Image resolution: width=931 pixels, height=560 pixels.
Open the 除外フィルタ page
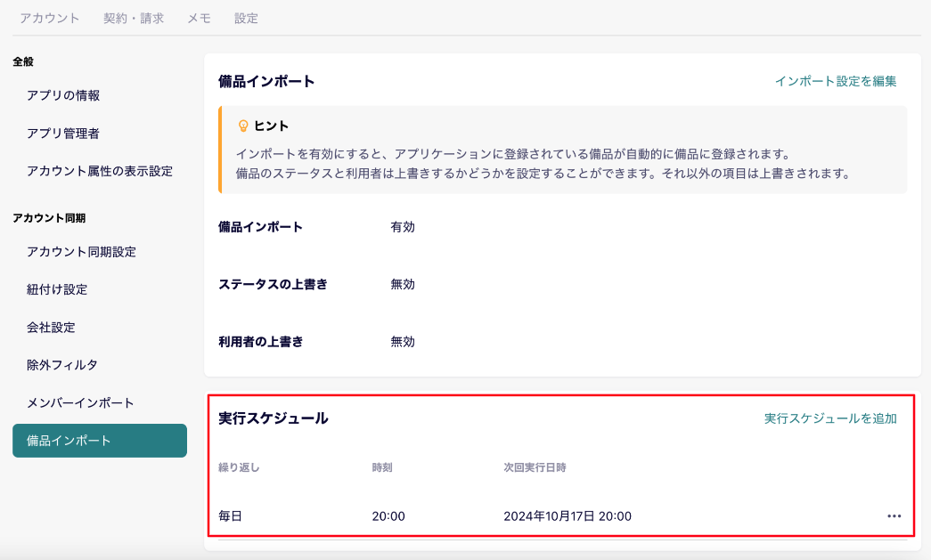click(62, 365)
